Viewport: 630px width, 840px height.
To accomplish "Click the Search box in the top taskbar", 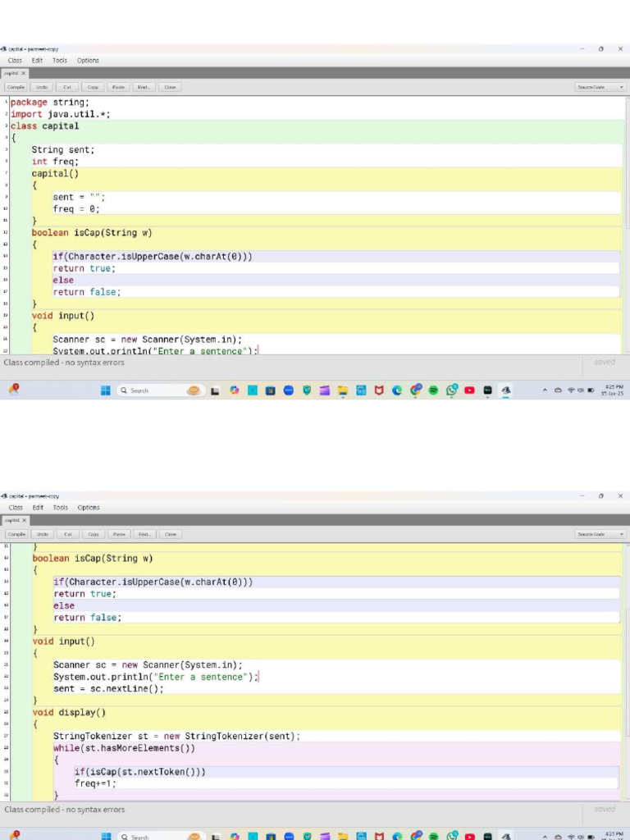I will point(160,390).
